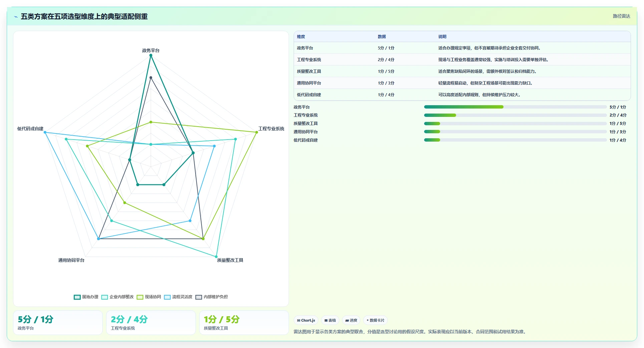
Task: Click table value 5分 / 1分
Action: tap(386, 48)
